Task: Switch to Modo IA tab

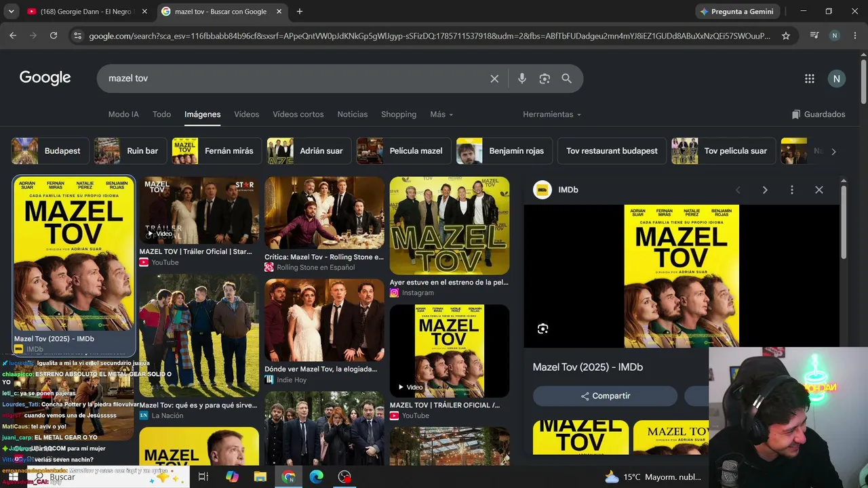Action: [x=123, y=115]
